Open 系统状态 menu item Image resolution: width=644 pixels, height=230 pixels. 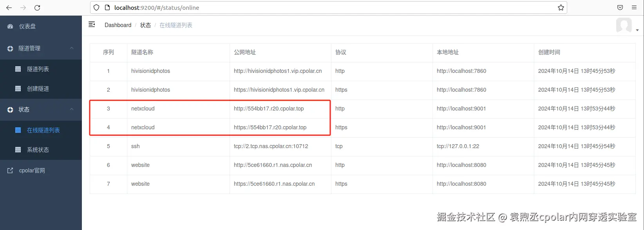coord(41,150)
